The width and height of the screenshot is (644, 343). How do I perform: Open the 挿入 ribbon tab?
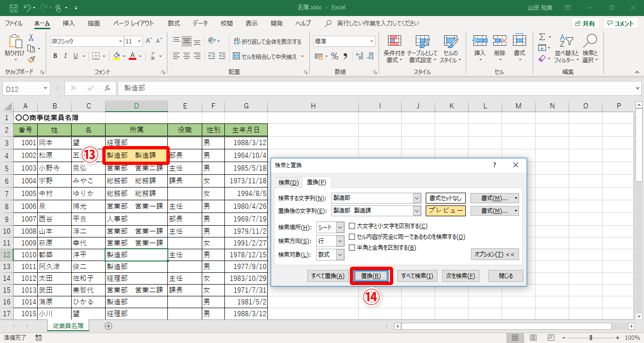tap(69, 23)
